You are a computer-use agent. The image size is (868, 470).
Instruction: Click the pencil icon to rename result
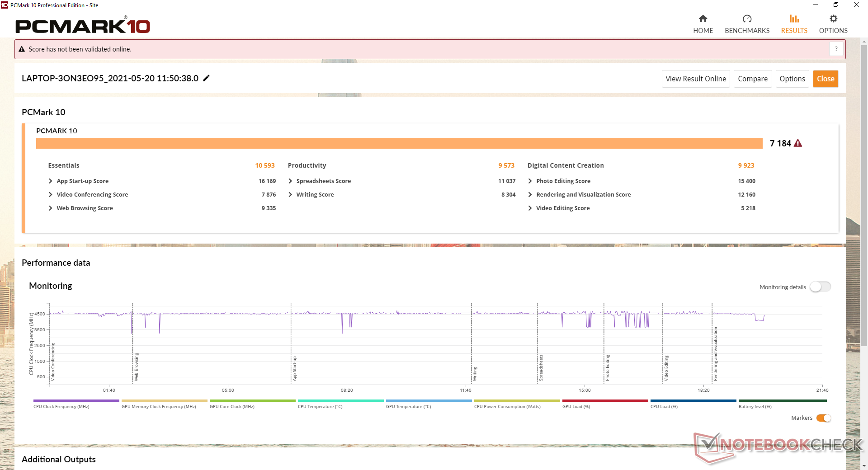[x=206, y=78]
